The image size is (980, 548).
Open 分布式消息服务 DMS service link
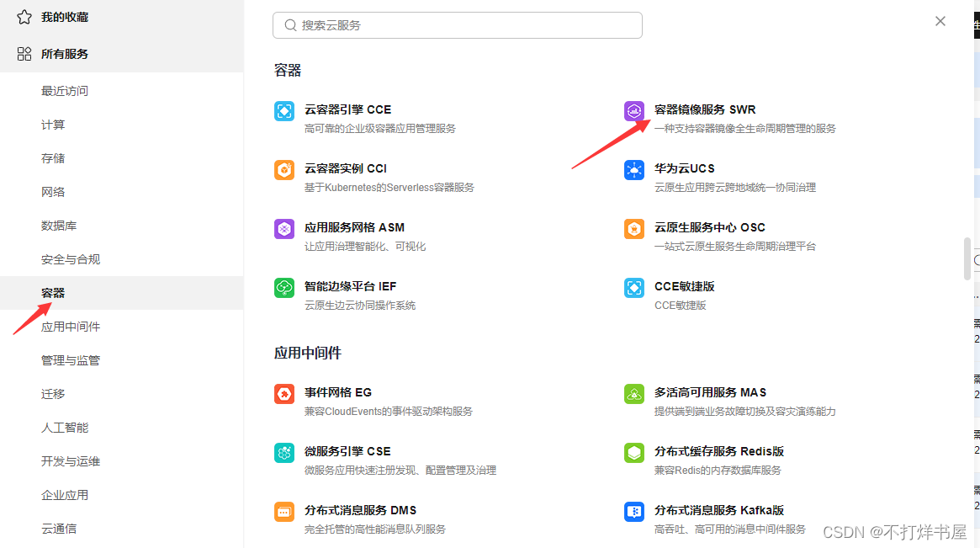click(x=361, y=510)
